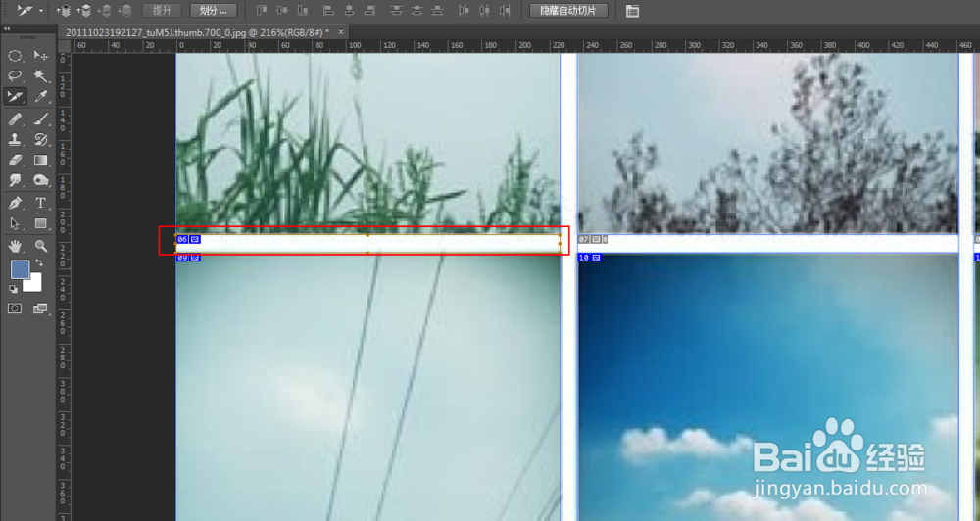The image size is (980, 521).
Task: Reset default foreground and background colors
Action: (13, 289)
